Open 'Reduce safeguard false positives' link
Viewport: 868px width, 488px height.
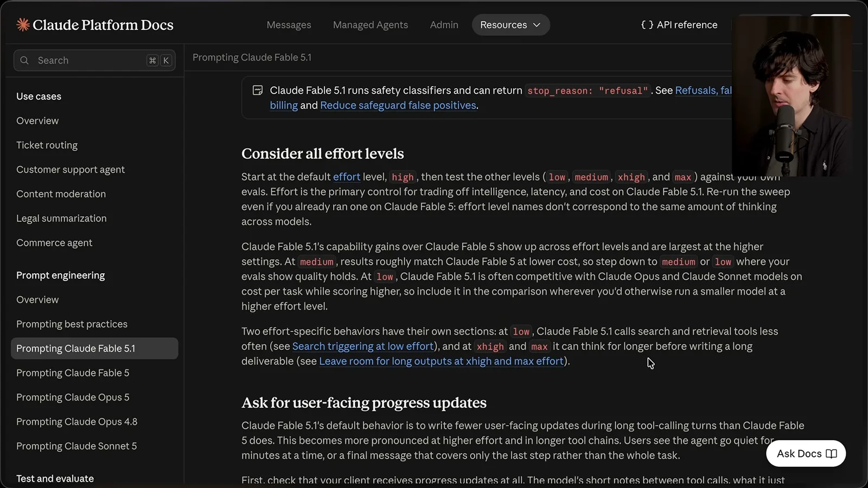coord(398,105)
